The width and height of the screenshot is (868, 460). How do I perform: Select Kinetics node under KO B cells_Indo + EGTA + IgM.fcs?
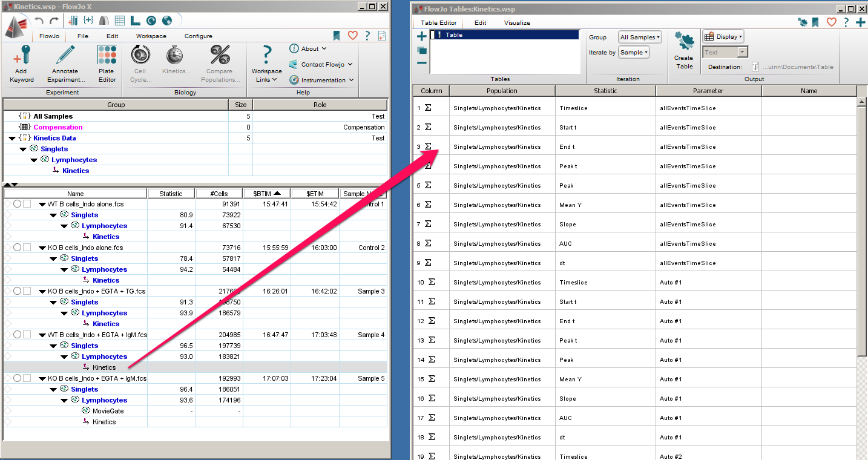[x=104, y=422]
